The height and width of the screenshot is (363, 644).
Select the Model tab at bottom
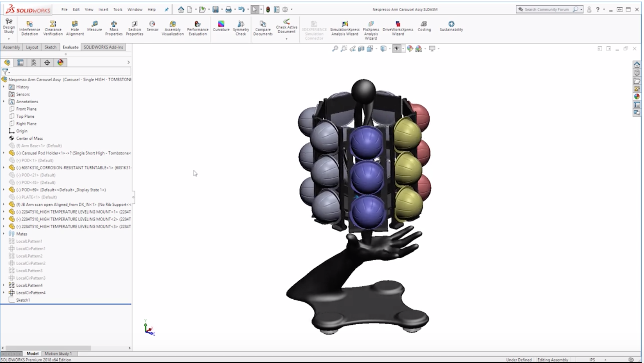[32, 354]
